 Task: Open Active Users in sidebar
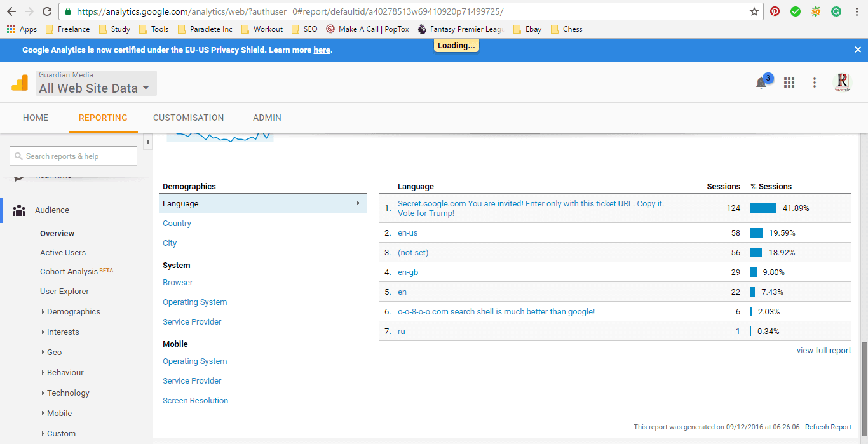coord(63,253)
